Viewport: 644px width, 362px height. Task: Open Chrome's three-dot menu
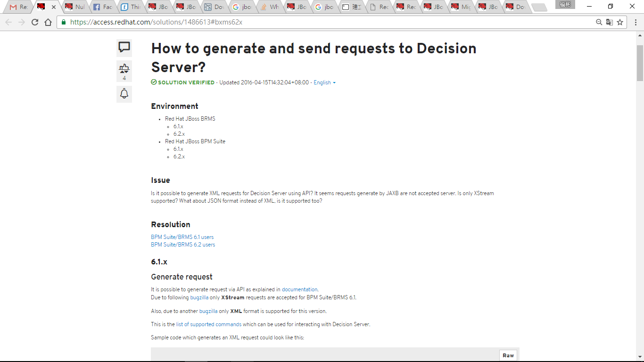click(x=635, y=22)
